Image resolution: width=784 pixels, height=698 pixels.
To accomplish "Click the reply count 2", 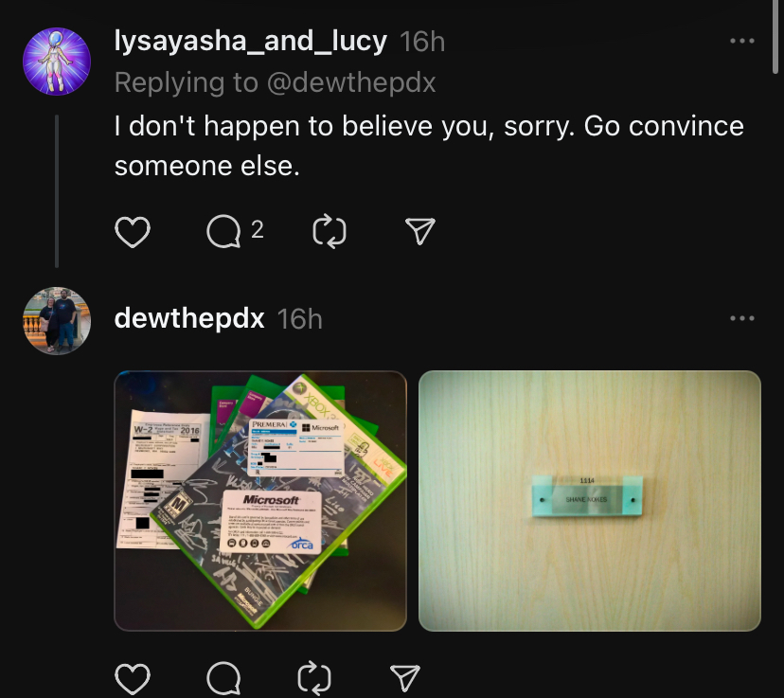I will (257, 230).
